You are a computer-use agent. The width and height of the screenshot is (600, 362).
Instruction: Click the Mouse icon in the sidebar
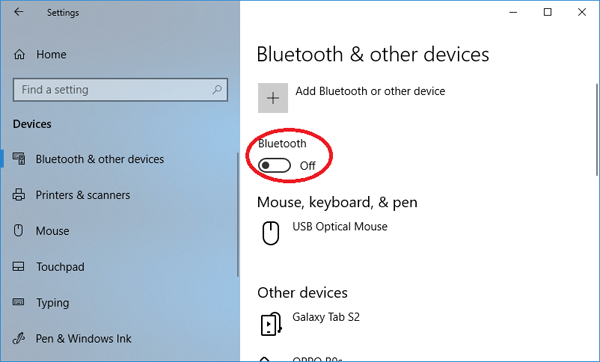pyautogui.click(x=18, y=230)
